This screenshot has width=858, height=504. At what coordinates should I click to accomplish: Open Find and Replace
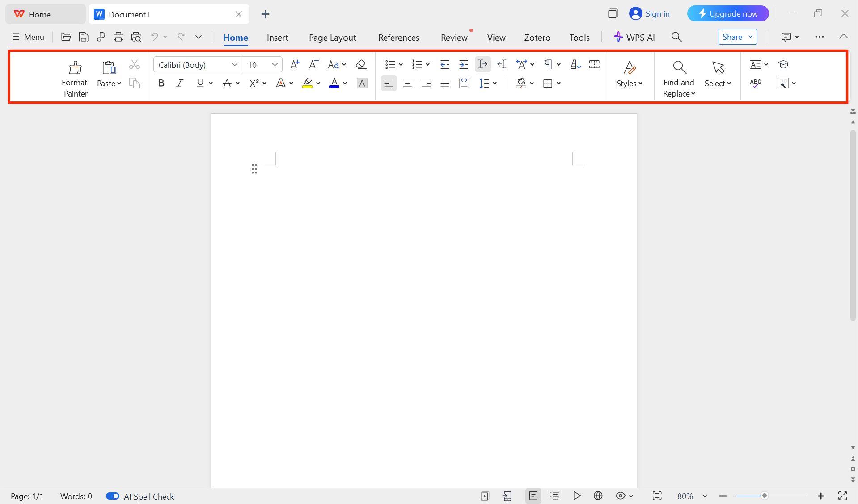pos(678,77)
